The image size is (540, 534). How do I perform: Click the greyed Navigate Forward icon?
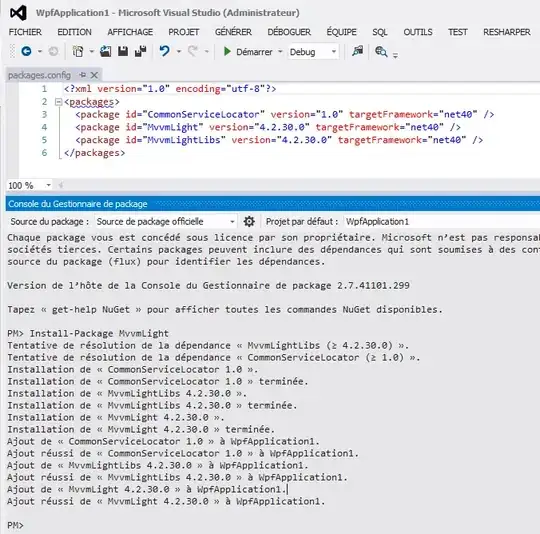click(53, 52)
